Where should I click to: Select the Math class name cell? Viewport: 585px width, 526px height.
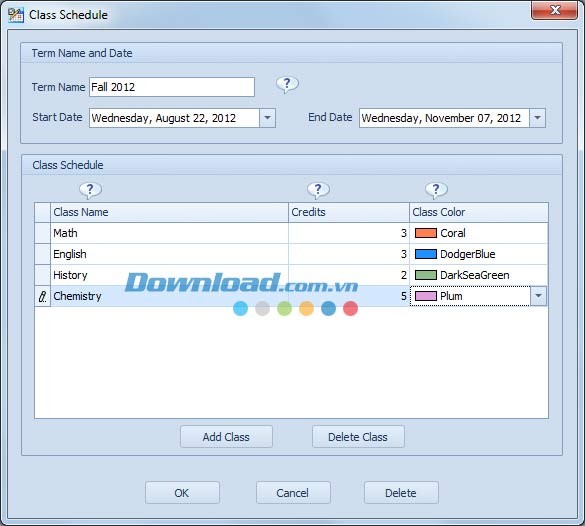click(169, 233)
